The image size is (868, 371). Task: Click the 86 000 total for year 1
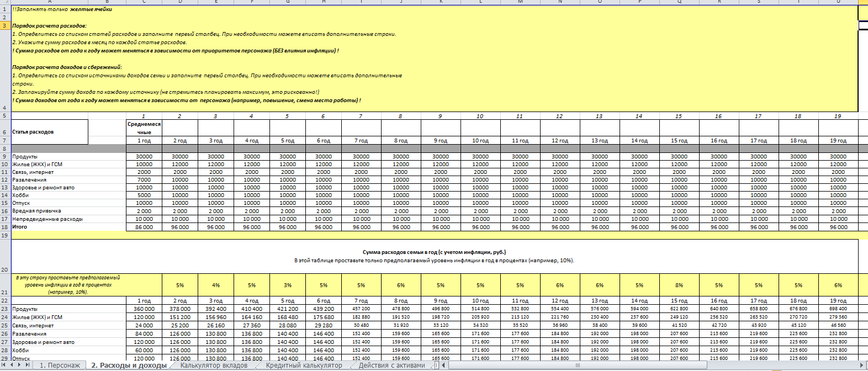click(x=144, y=227)
